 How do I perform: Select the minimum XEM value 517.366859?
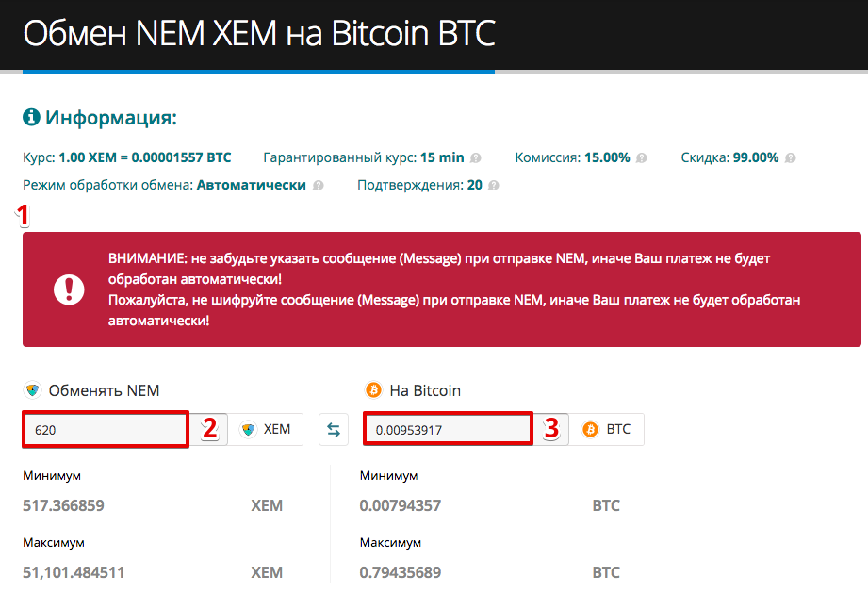point(63,506)
